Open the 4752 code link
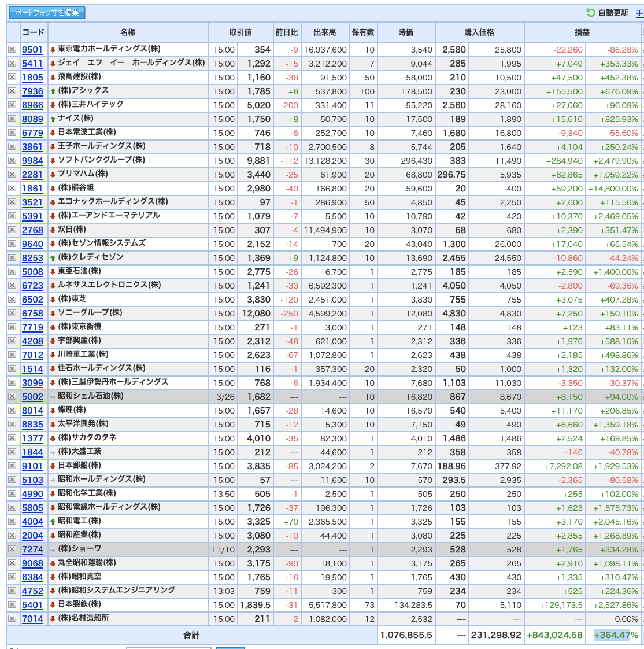644x649 pixels. click(32, 591)
